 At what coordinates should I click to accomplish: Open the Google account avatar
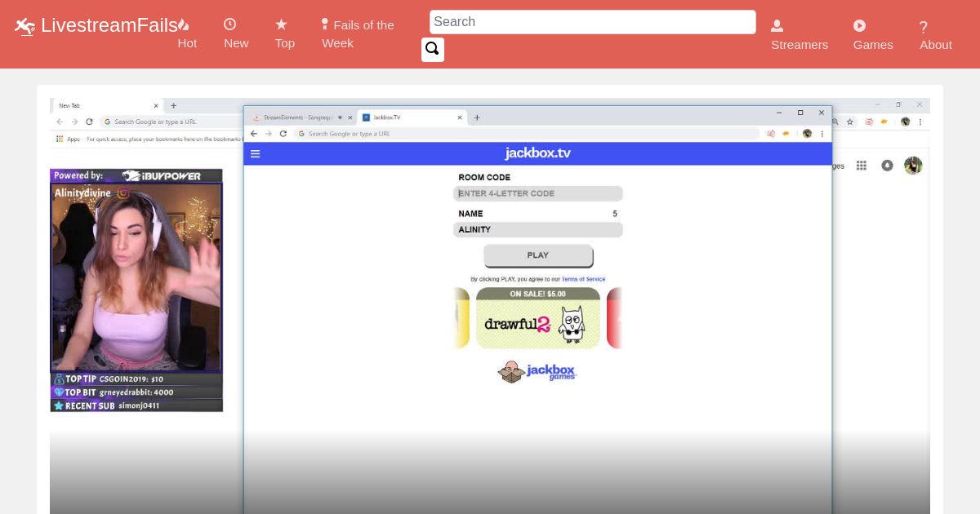click(x=913, y=166)
